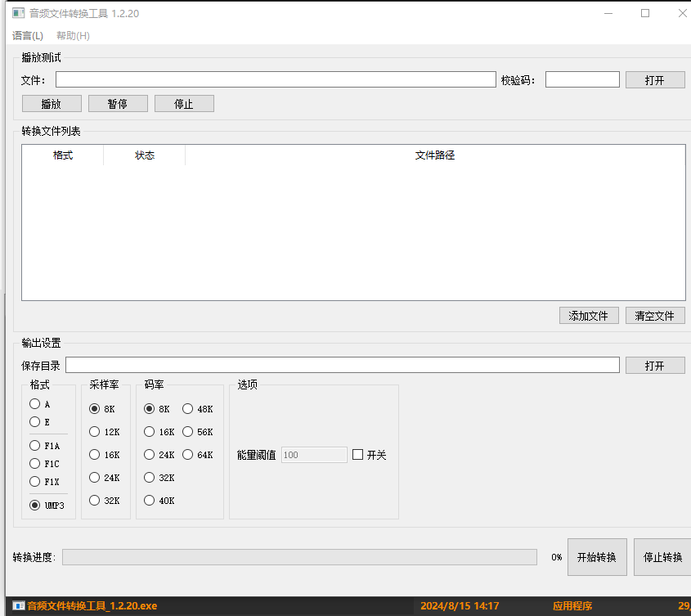691x616 pixels.
Task: Select 16K bitrate in 码率
Action: [150, 432]
